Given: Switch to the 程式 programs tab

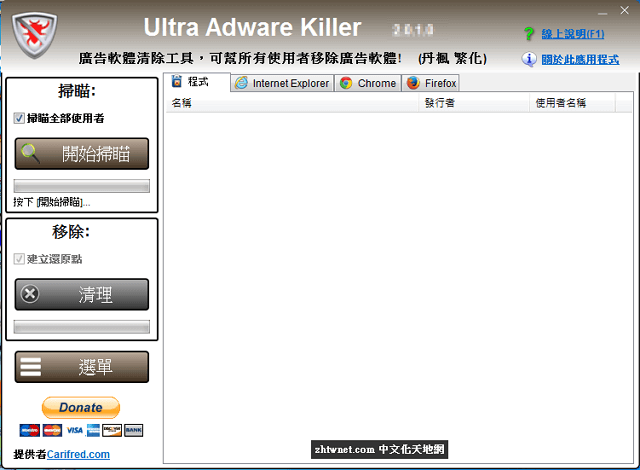Looking at the screenshot, I should (198, 82).
